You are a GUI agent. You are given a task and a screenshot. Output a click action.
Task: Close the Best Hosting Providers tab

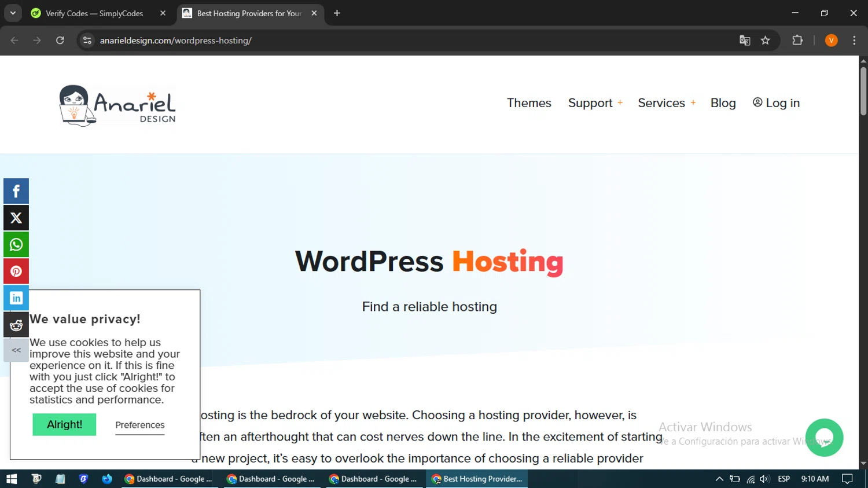click(x=314, y=13)
